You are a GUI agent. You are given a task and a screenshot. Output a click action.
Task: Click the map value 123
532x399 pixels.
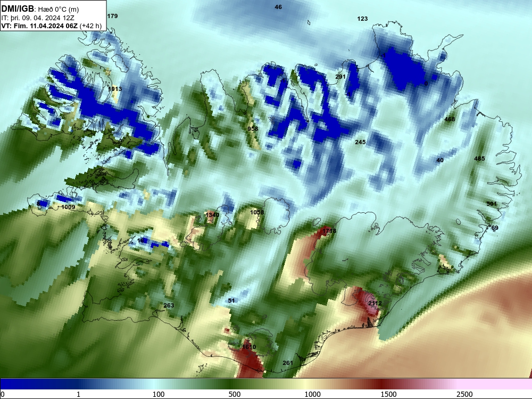[362, 19]
